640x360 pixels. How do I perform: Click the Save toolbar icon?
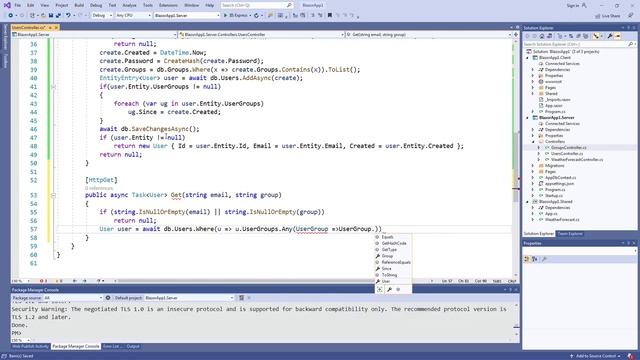pos(51,16)
